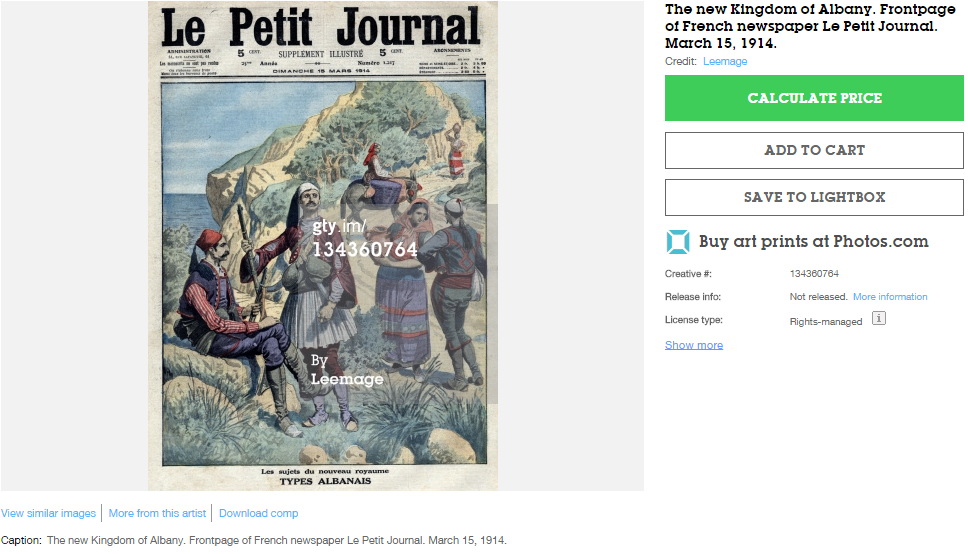Viewport: 968px width, 554px height.
Task: Click the gty.im/134360764 watermark overlay
Action: click(x=364, y=238)
